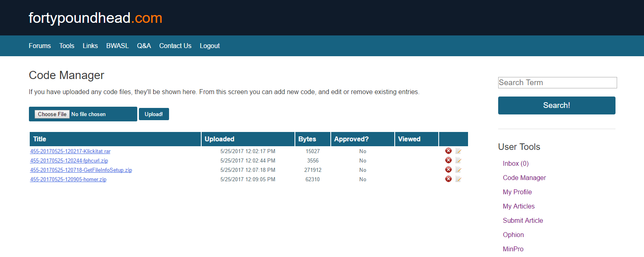Click the Approved? column header

tap(363, 139)
